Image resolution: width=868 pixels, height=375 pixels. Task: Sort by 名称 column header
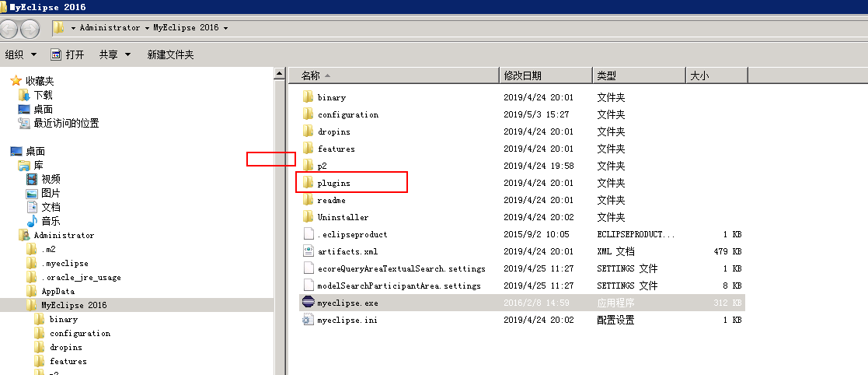(x=393, y=75)
